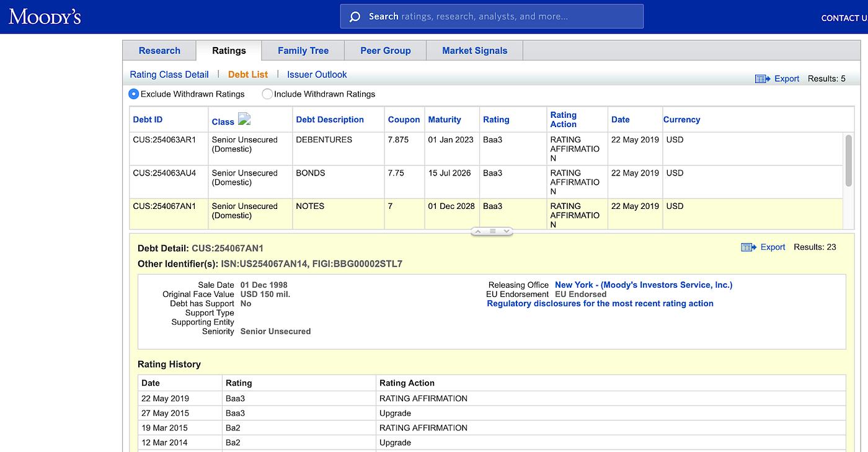
Task: Click maturity date 01 Jan 2023
Action: pyautogui.click(x=451, y=140)
